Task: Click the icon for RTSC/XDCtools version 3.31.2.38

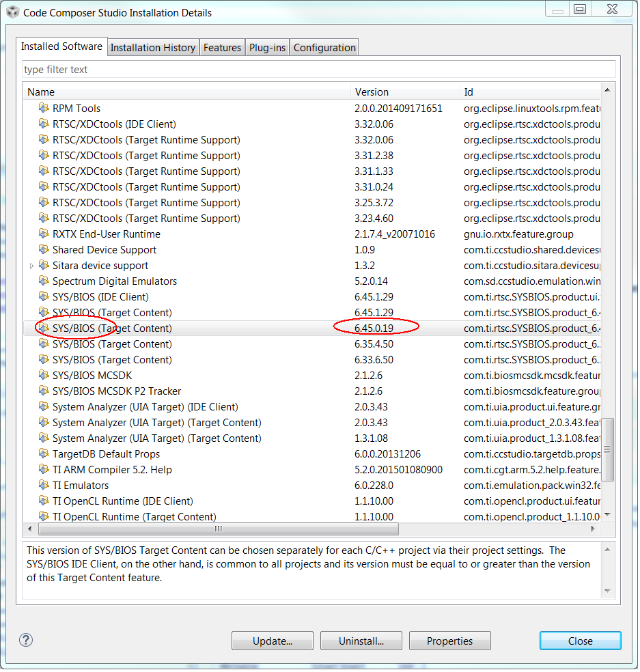Action: [x=44, y=156]
